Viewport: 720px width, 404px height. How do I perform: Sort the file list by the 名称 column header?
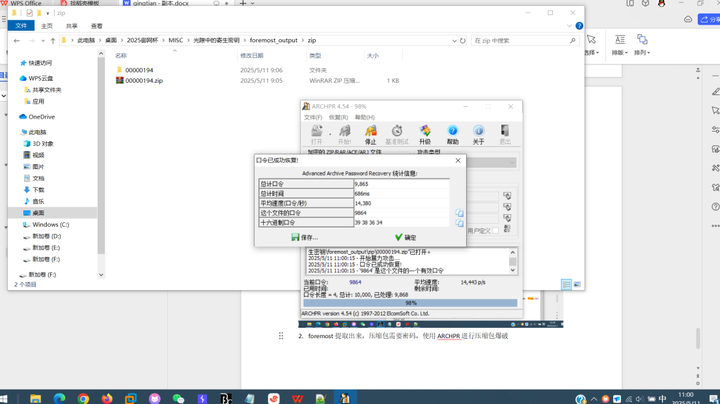click(121, 56)
